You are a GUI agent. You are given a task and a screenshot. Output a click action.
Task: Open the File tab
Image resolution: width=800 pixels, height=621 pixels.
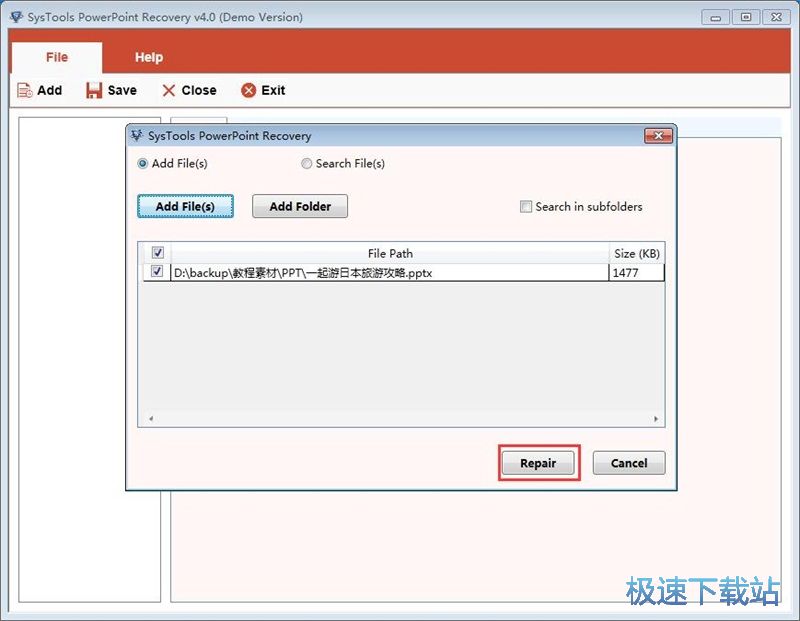tap(57, 57)
